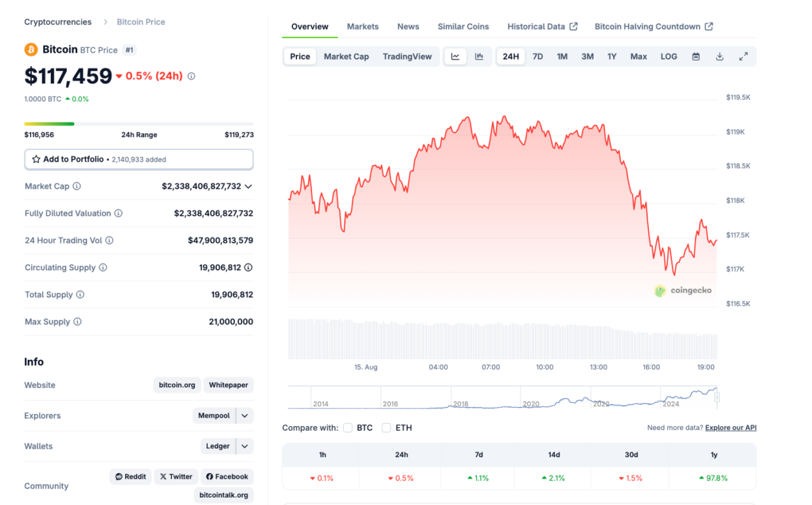812x505 pixels.
Task: Open the Whitepaper link
Action: tap(228, 385)
